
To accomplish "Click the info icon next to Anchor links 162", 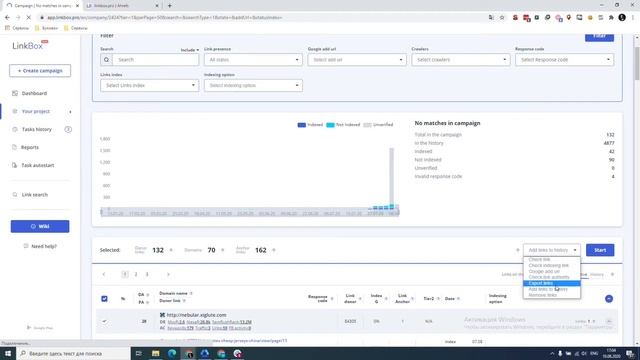I will tap(273, 250).
